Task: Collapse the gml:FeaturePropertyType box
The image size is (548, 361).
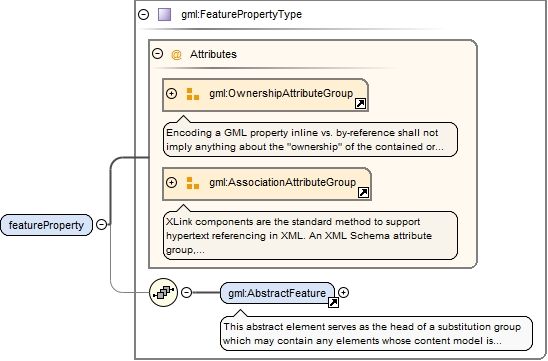Action: [x=143, y=14]
